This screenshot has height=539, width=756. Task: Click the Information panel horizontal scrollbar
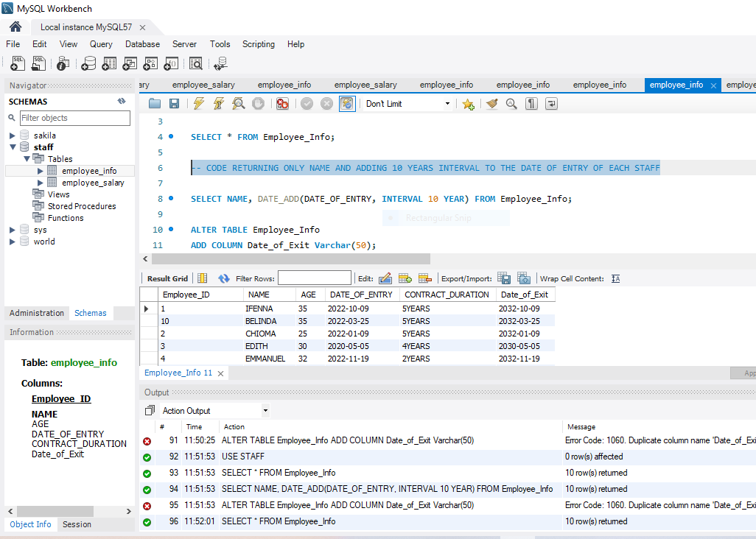click(x=55, y=511)
